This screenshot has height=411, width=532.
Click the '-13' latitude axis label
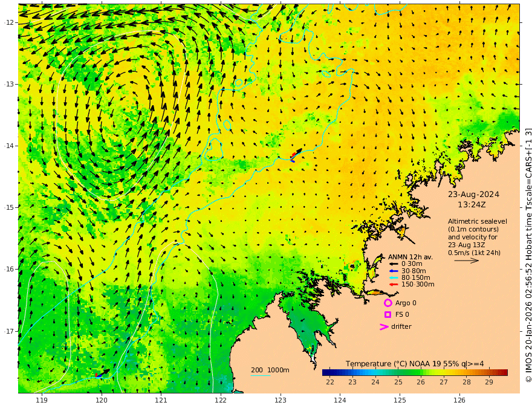pyautogui.click(x=10, y=84)
